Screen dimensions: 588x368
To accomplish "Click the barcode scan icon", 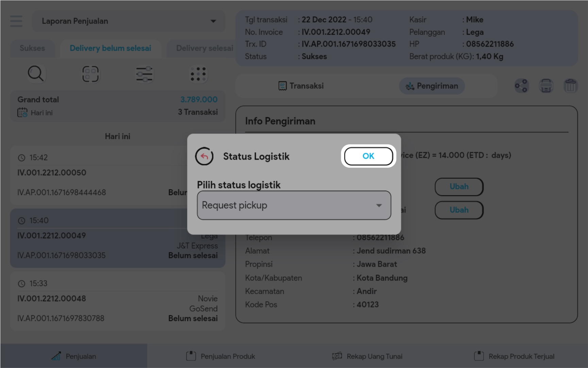I will tap(90, 74).
